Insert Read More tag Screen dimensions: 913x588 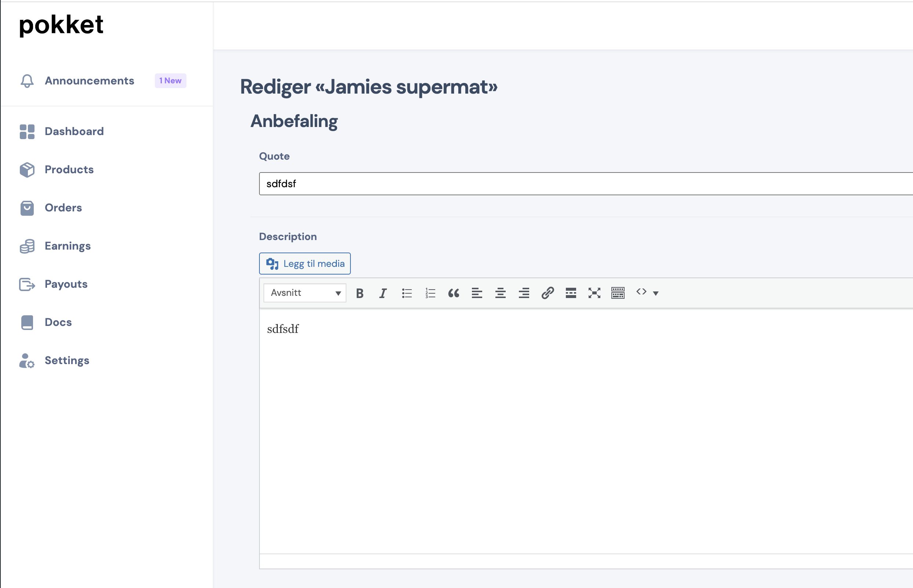(x=571, y=293)
